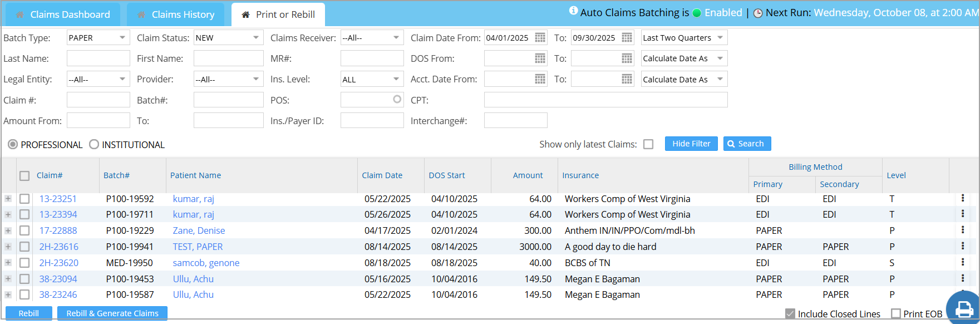Screen dimensions: 980x324
Task: Open the Batch Type dropdown
Action: click(x=98, y=38)
